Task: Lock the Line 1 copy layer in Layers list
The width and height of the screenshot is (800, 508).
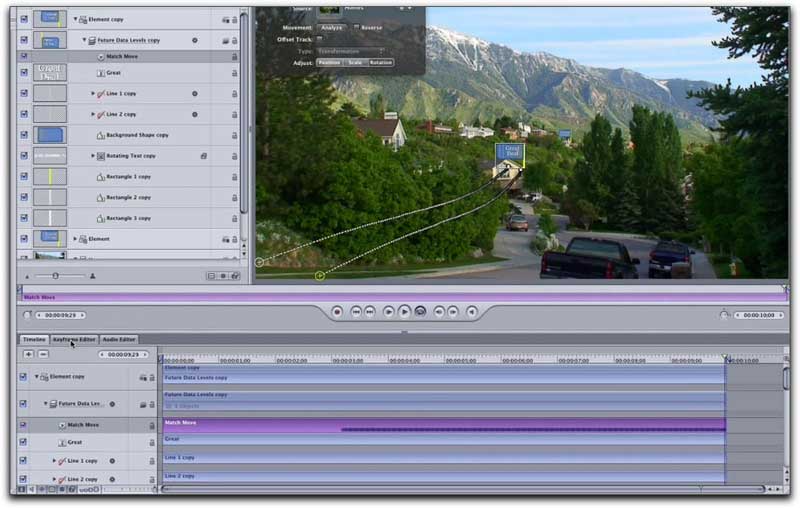Action: pos(235,94)
